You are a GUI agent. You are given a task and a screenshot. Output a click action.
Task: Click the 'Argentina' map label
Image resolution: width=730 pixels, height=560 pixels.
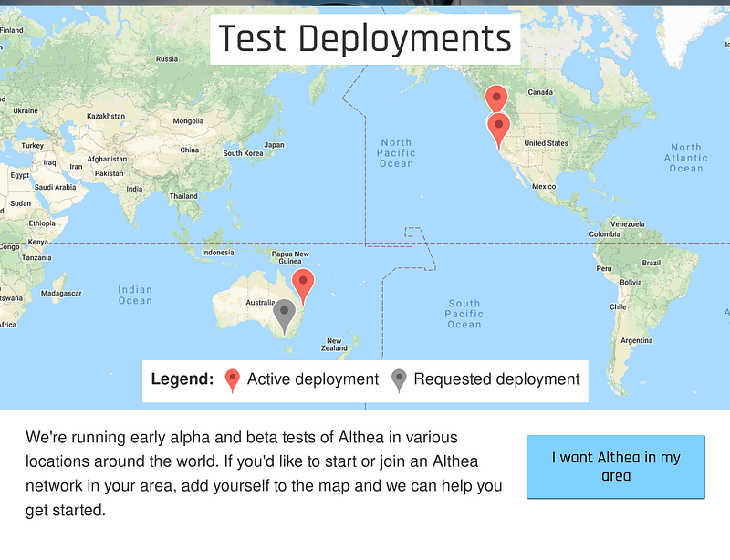click(636, 341)
